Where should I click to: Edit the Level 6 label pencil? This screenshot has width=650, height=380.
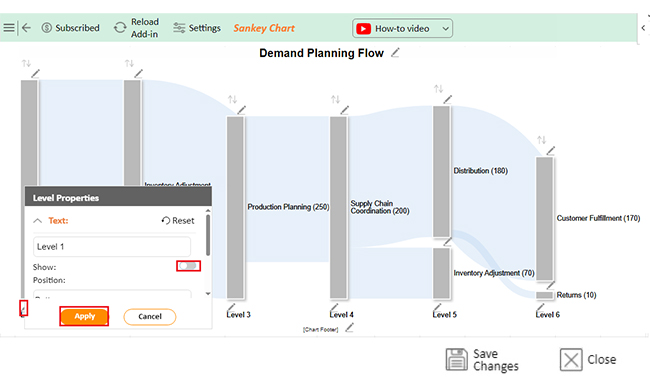[540, 307]
